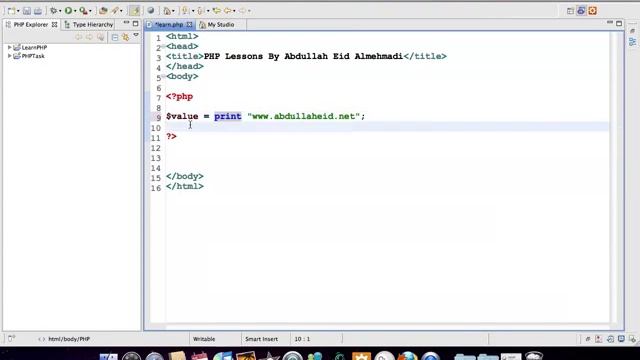This screenshot has width=640, height=360.
Task: Open the Debug configurations dropdown arrow
Action: coord(60,11)
